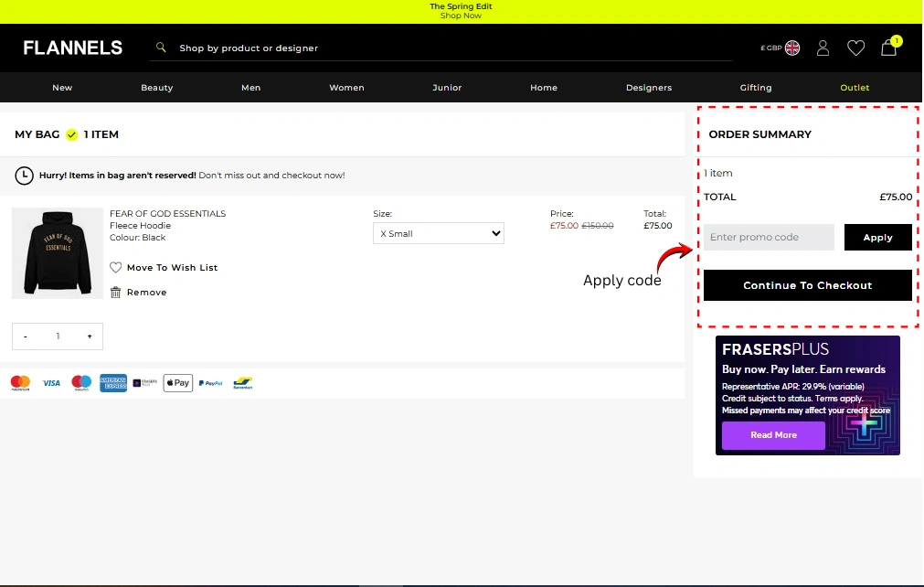
Task: Click Continue To Checkout button
Action: click(807, 285)
